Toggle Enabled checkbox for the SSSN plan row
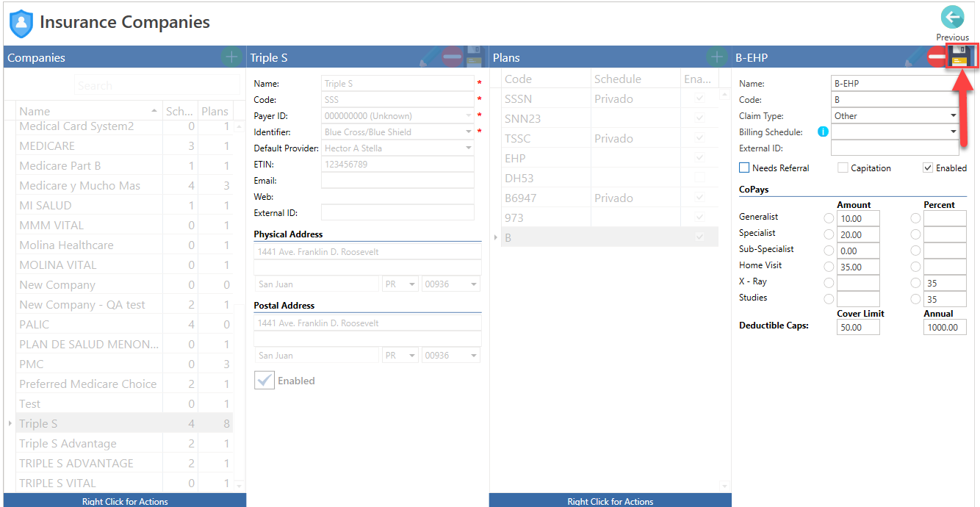Screen dimensions: 980x507 (699, 98)
